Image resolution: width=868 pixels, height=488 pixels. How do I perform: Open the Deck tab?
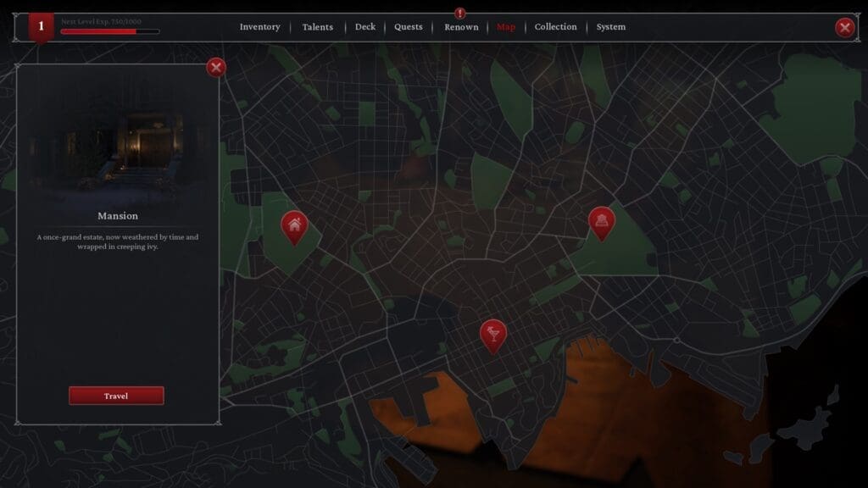pyautogui.click(x=365, y=26)
